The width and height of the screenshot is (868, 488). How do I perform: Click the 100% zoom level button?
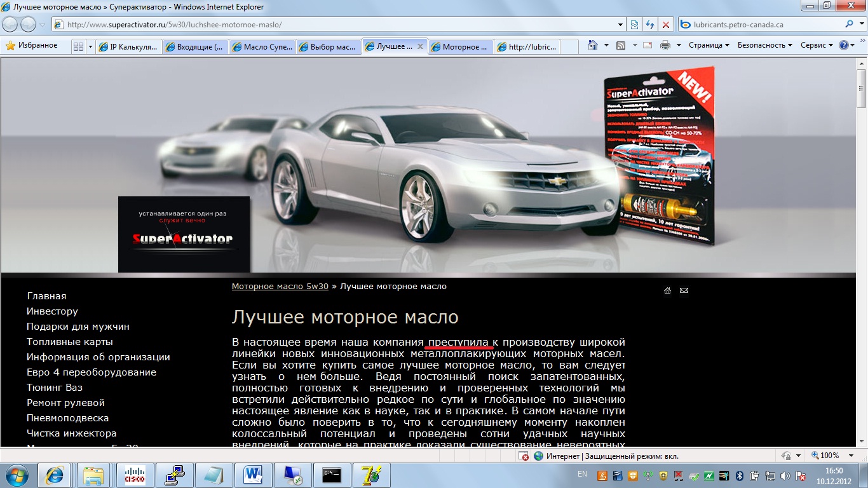coord(825,456)
